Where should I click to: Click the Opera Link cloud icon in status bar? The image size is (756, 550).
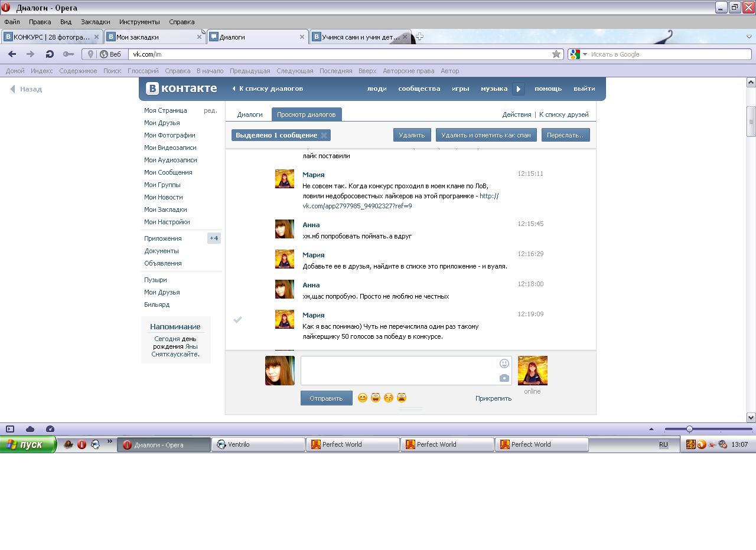pos(30,429)
